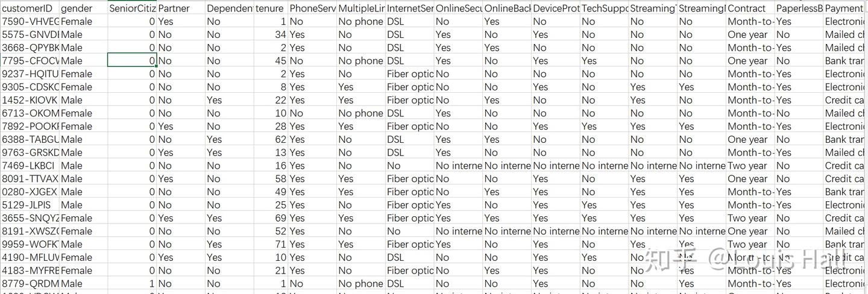
Task: Click the TechSupport column header cell
Action: coord(604,8)
